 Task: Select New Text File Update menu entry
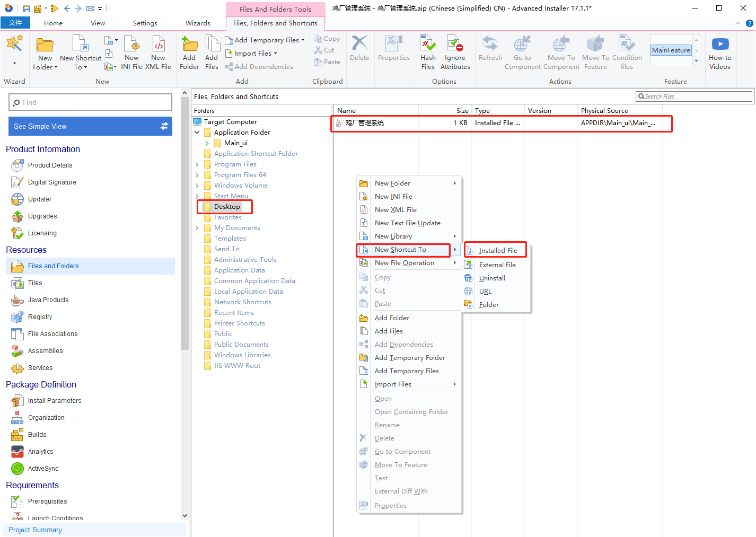pyautogui.click(x=407, y=223)
